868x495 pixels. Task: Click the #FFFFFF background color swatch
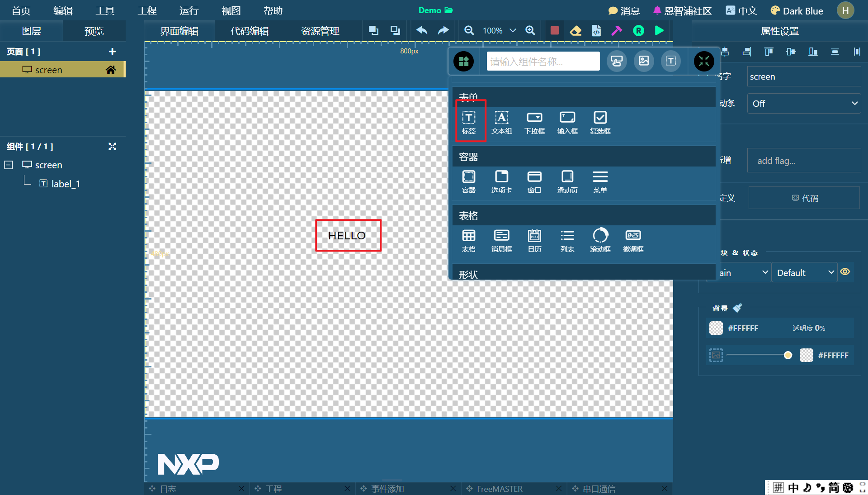[x=716, y=328]
